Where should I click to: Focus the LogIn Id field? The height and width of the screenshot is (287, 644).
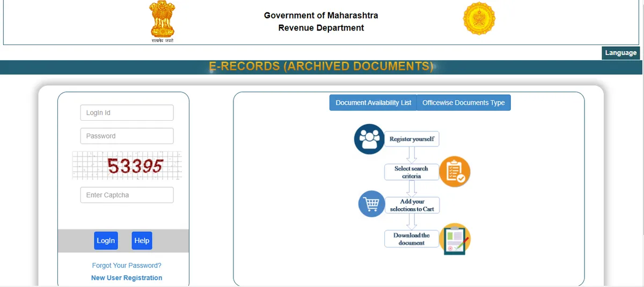click(x=127, y=113)
